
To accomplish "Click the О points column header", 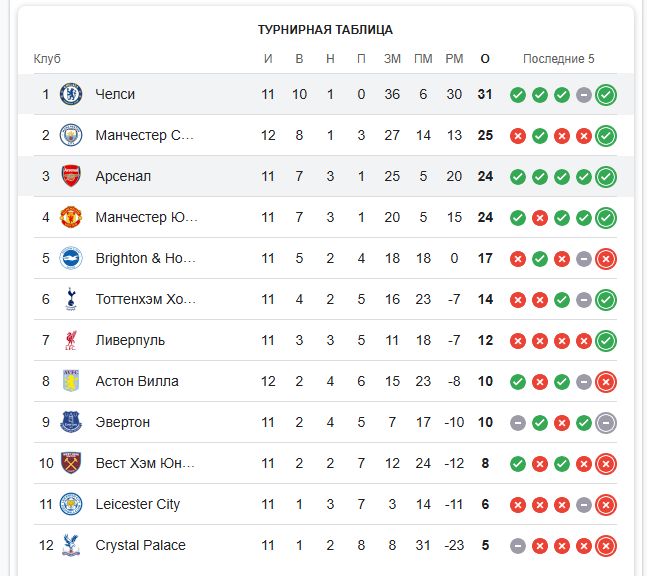I will [485, 59].
